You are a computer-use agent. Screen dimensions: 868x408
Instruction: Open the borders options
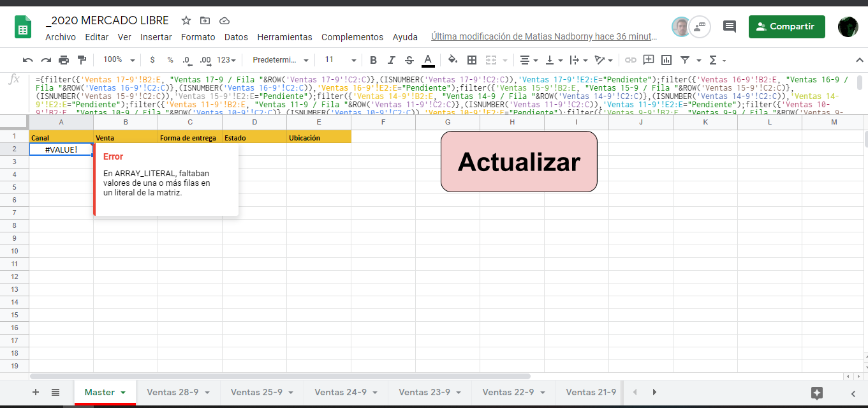[x=472, y=60]
